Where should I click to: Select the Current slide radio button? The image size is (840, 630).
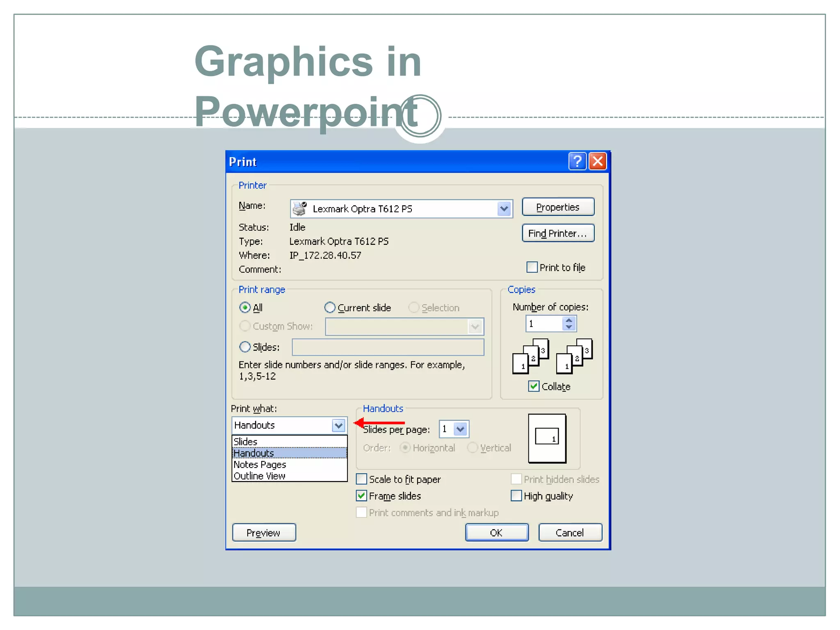point(330,307)
